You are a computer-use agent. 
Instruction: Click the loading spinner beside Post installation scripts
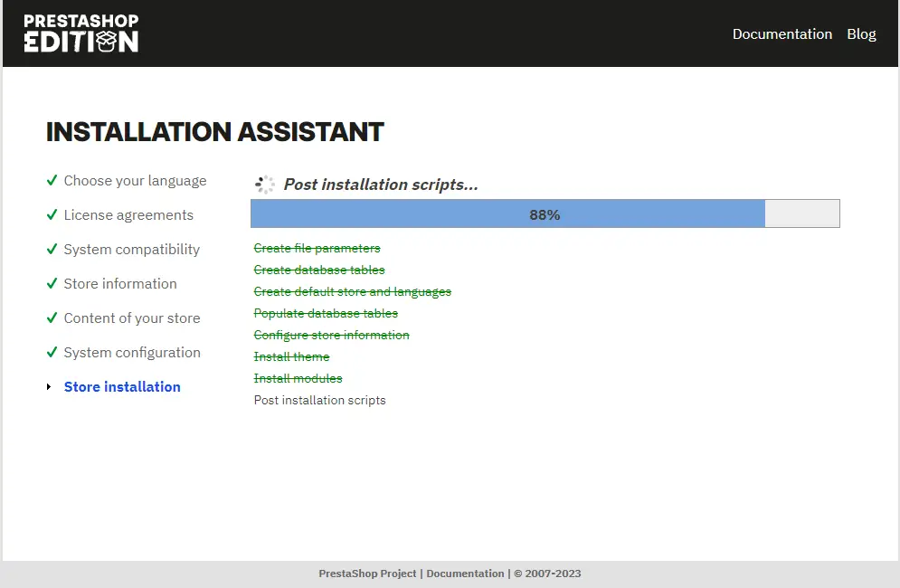pos(265,185)
